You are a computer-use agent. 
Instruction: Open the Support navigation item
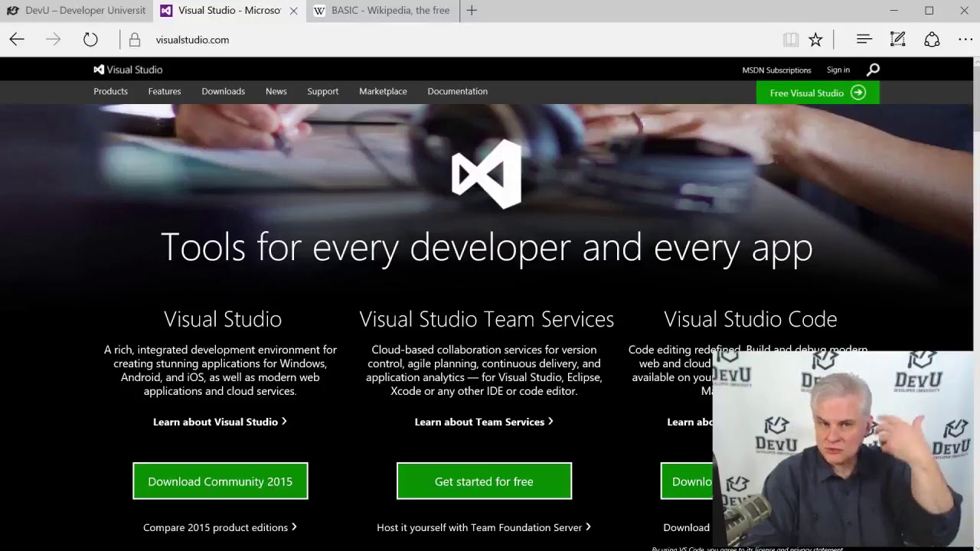coord(323,91)
